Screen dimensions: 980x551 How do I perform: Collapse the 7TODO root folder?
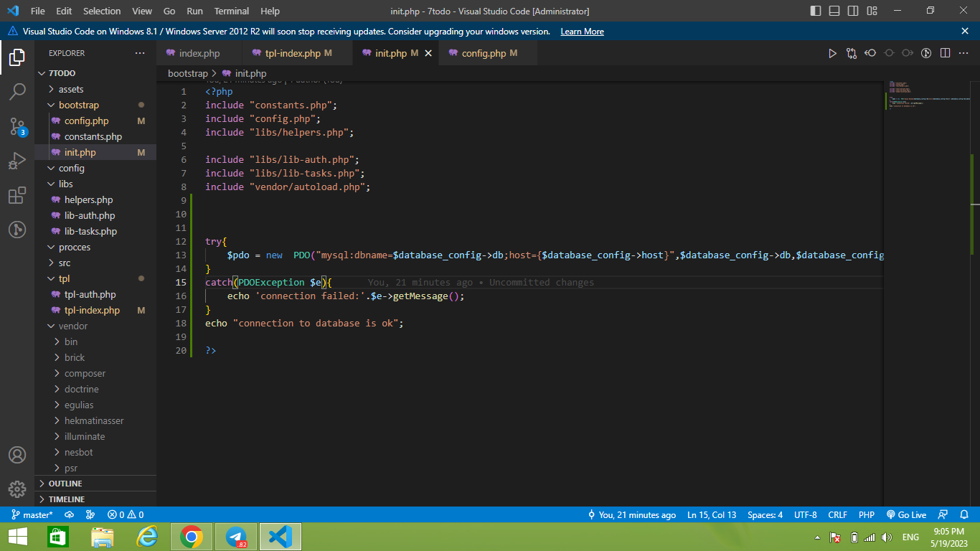[x=95, y=73]
